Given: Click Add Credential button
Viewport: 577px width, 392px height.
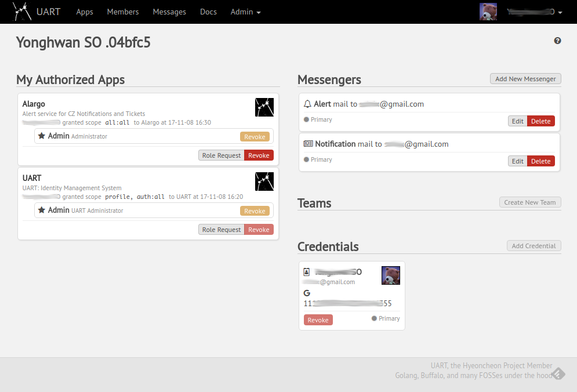Looking at the screenshot, I should tap(534, 246).
